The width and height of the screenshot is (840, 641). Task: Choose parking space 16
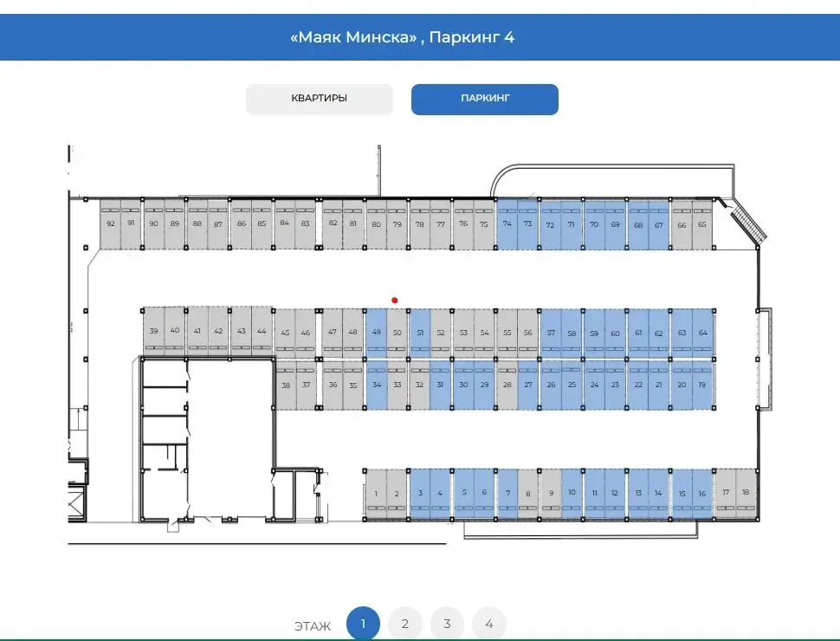[x=702, y=494]
